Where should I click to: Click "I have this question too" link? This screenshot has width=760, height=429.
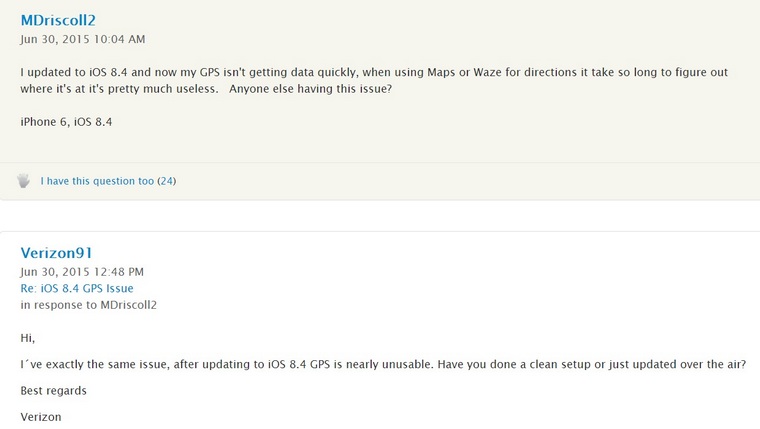(97, 181)
